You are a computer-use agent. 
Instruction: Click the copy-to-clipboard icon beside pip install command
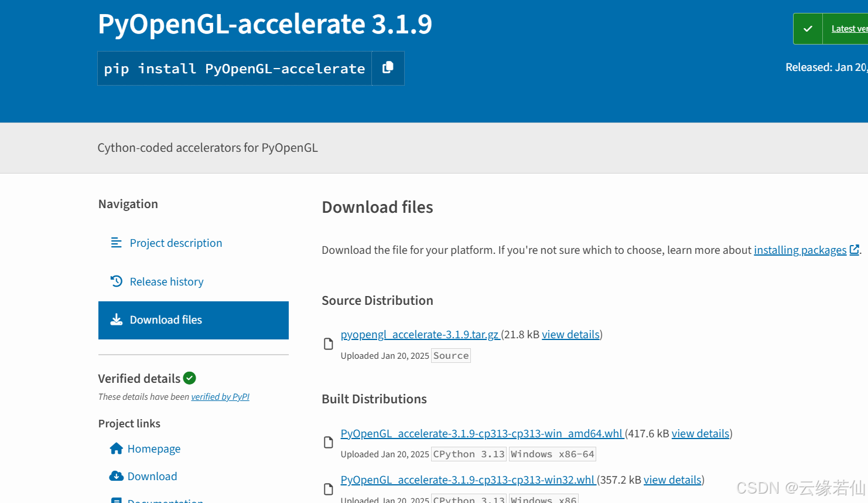[x=388, y=68]
